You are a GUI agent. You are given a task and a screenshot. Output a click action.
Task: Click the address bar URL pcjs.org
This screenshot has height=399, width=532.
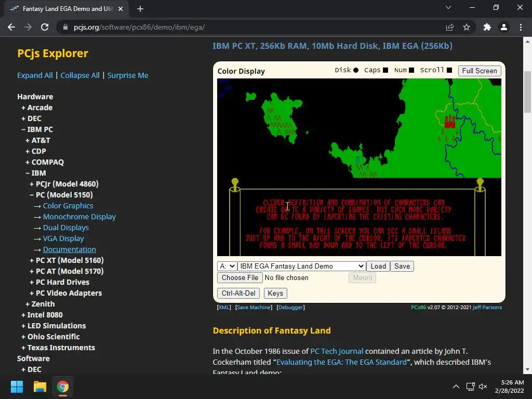tap(139, 27)
